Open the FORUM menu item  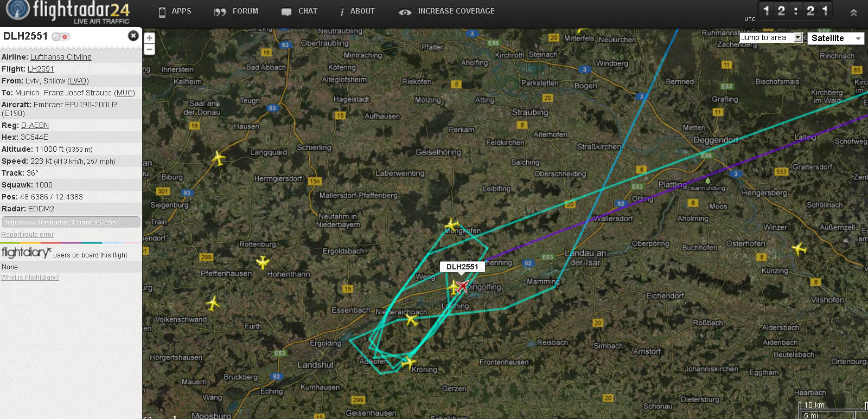(x=237, y=11)
